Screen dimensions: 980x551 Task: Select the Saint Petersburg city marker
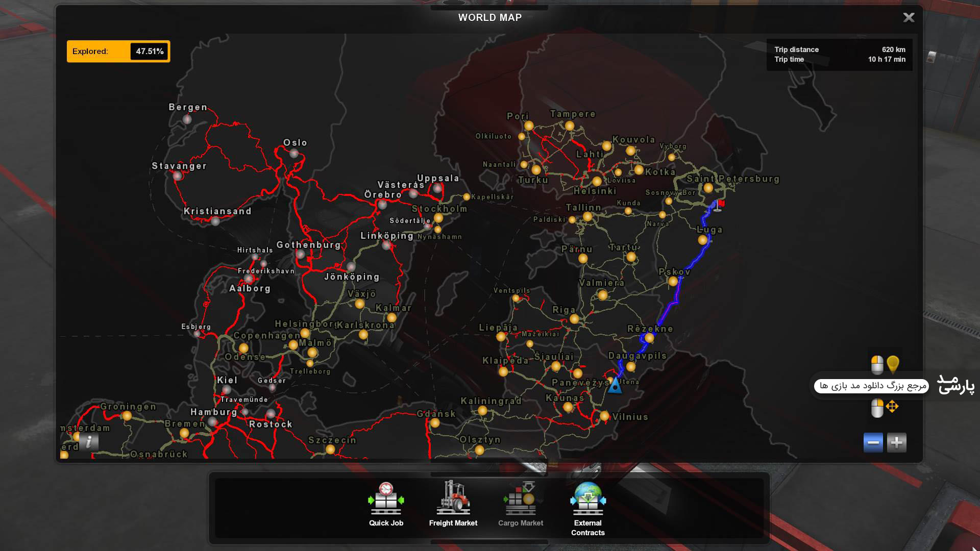[708, 188]
